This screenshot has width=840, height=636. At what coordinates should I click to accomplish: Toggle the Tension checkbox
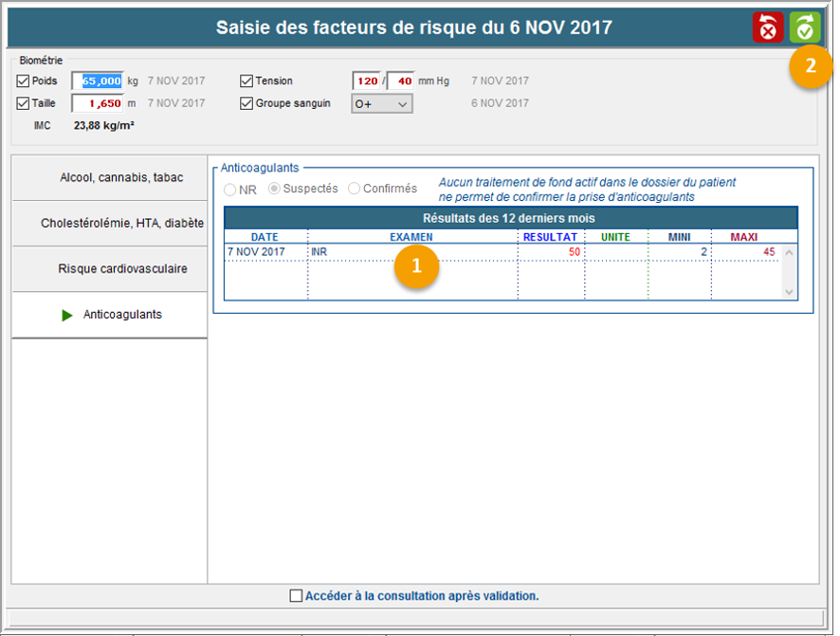(x=247, y=82)
